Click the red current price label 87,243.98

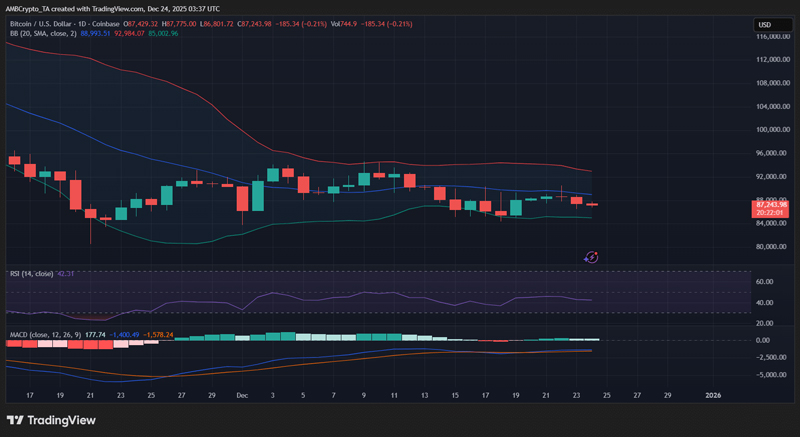[x=770, y=205]
